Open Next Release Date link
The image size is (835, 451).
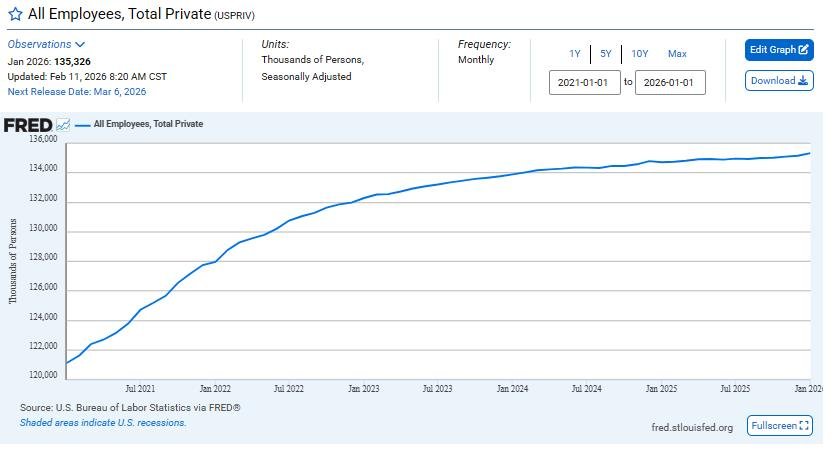coord(77,92)
